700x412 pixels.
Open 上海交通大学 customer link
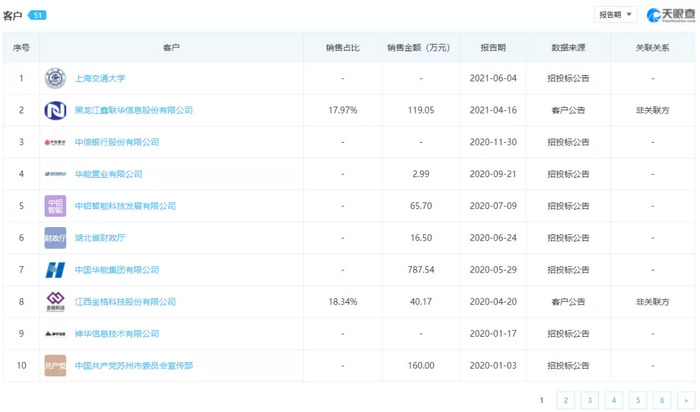[x=100, y=79]
